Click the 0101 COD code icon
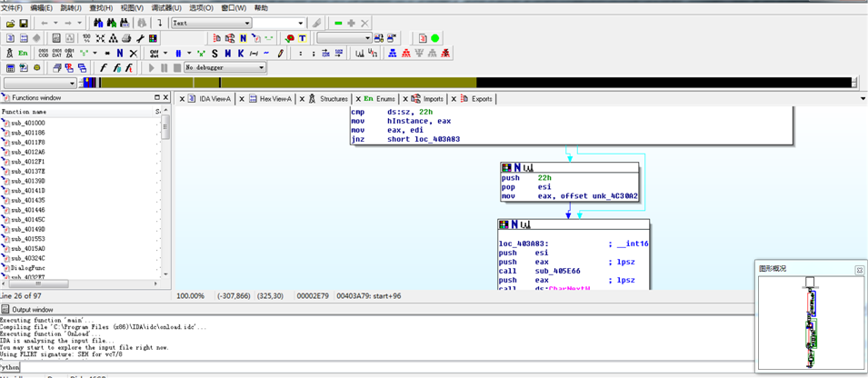868x378 pixels. [44, 53]
